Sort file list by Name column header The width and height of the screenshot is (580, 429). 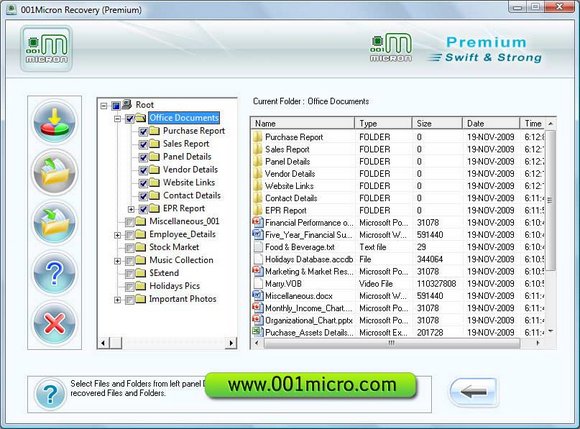(x=303, y=123)
